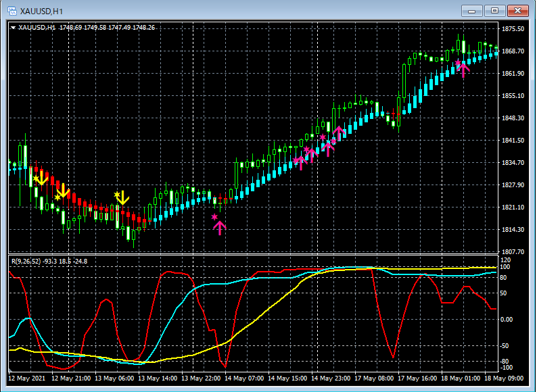Click the 1827.90 price label

coord(513,185)
